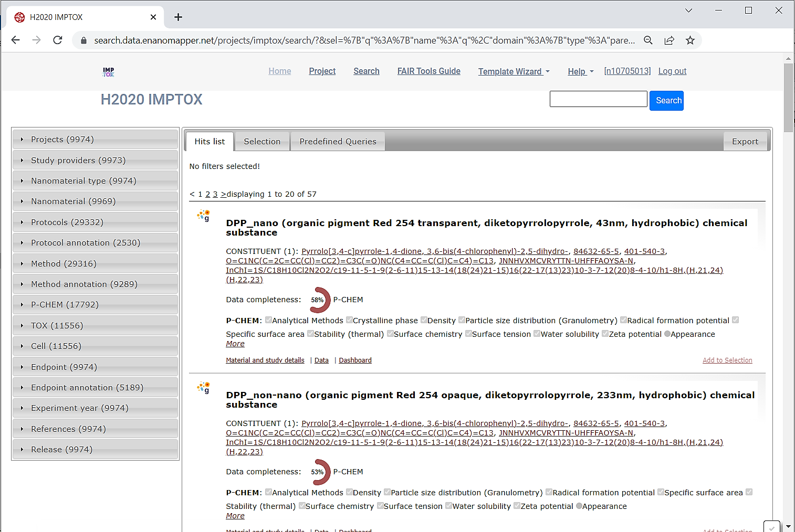Switch to the Selection tab
This screenshot has width=795, height=532.
tap(262, 142)
